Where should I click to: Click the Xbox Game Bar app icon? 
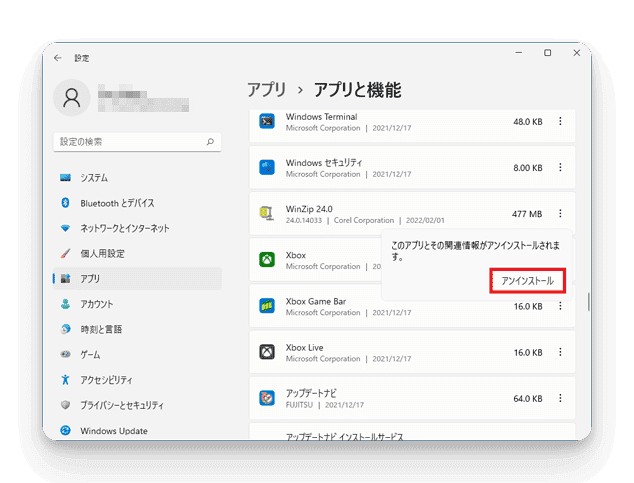point(267,306)
